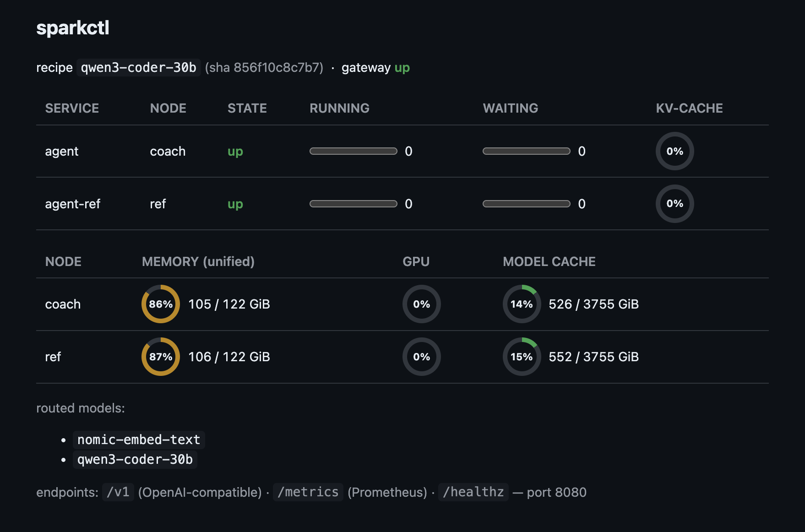The height and width of the screenshot is (532, 805).
Task: Click the agent waiting progress bar
Action: [x=526, y=151]
